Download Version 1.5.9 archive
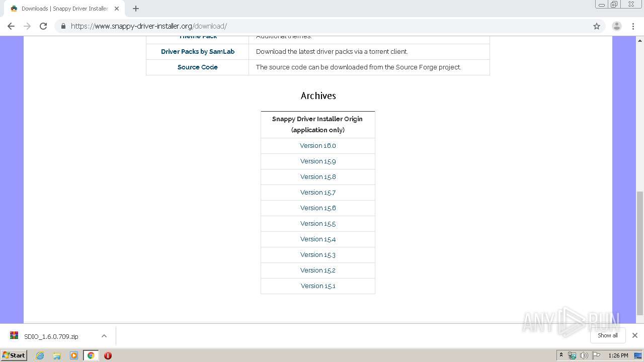 [x=318, y=161]
